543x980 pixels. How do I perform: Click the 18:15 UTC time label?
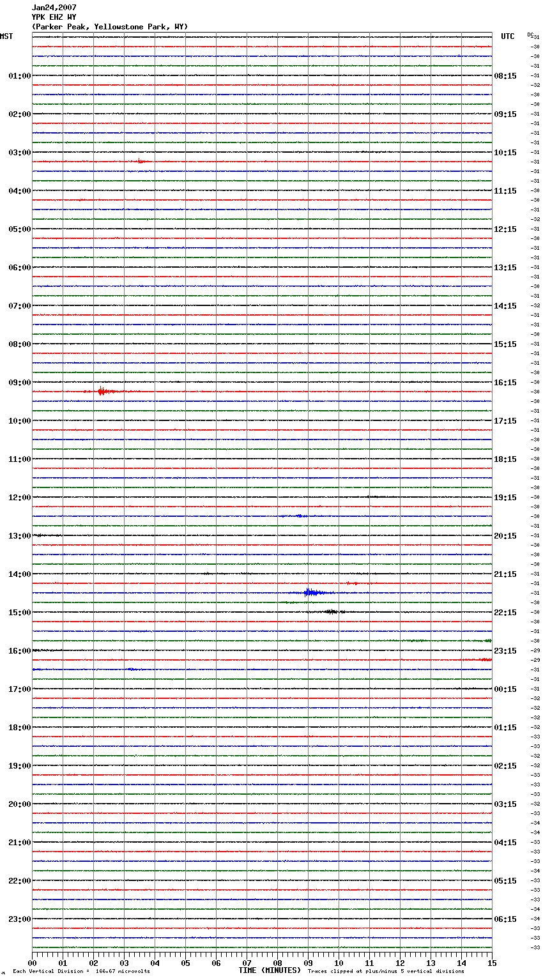click(505, 459)
